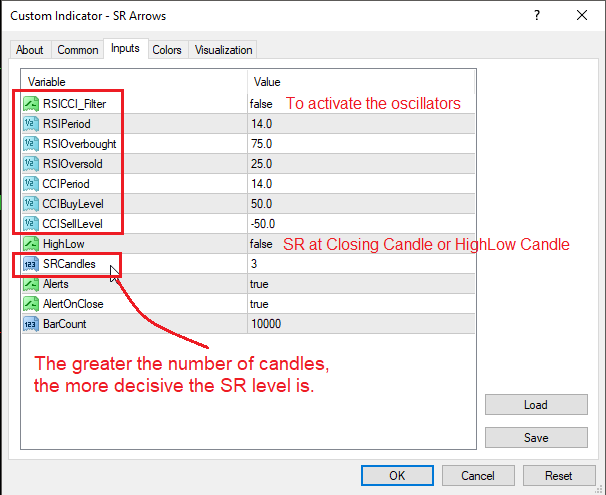Click the CCIBuyLevel double type icon
The height and width of the screenshot is (495, 606).
point(31,204)
